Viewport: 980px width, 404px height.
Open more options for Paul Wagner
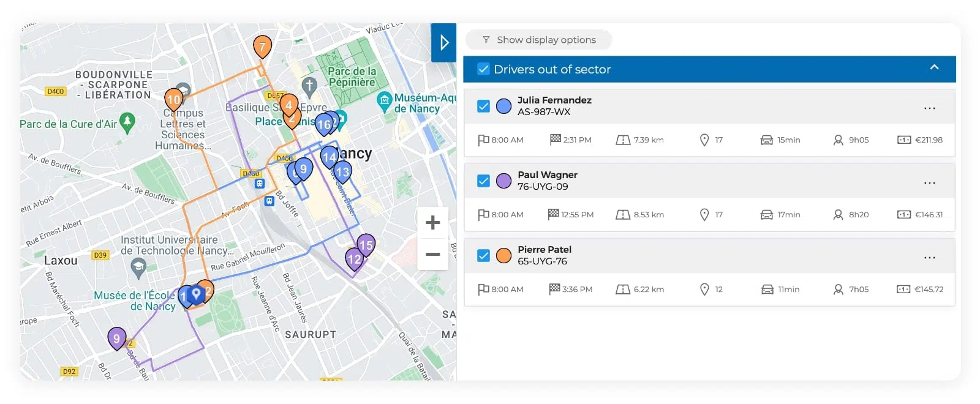coord(929,183)
